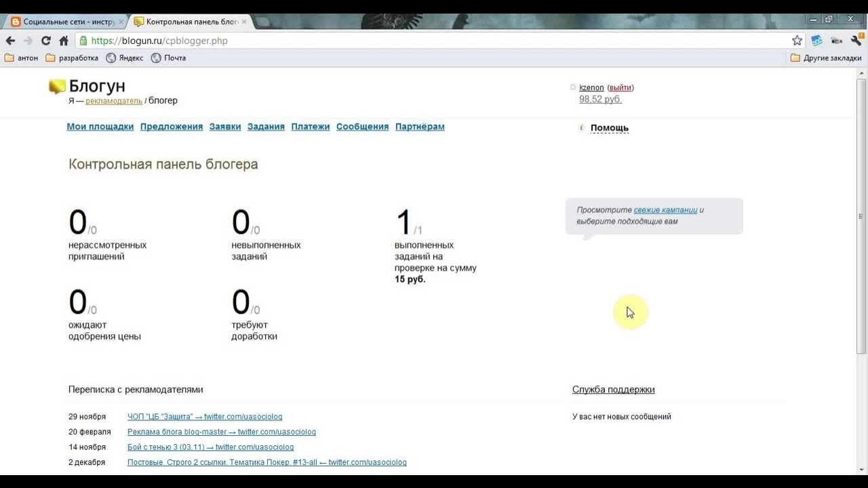Reload the page with the refresh icon
Screen dimensions: 868x488
pos(46,41)
